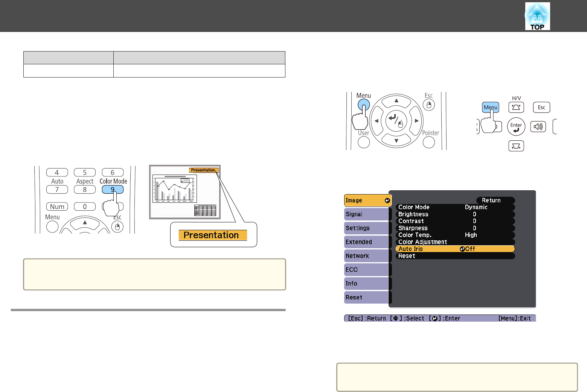Screen dimensions: 587x392
Task: Select the Reset tab in sidebar
Action: pos(366,297)
